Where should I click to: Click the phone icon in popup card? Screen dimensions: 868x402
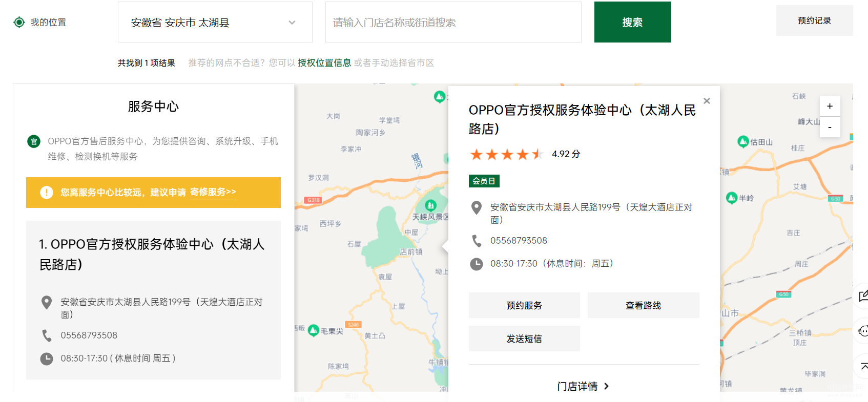tap(477, 241)
